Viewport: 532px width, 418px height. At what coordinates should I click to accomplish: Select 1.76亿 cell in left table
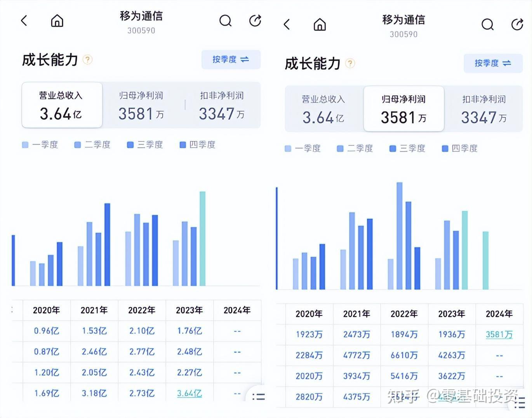[190, 331]
